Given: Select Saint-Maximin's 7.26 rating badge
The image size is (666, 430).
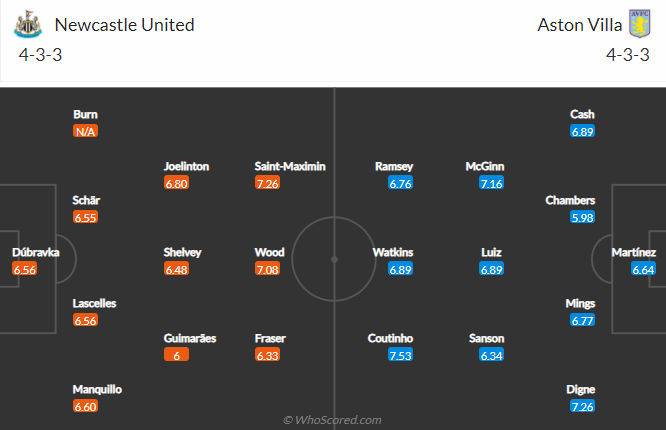Looking at the screenshot, I should tap(267, 183).
